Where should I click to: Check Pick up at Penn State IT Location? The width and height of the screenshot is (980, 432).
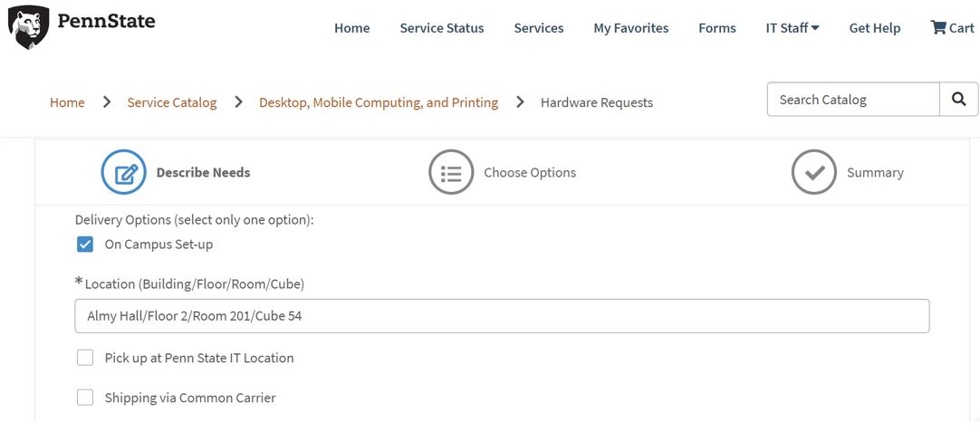[x=85, y=358]
